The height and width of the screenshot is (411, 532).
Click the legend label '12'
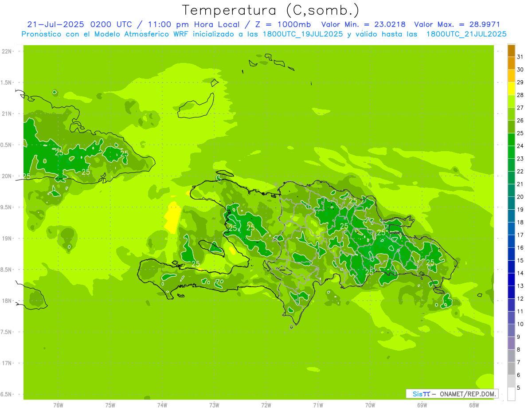[x=520, y=298]
